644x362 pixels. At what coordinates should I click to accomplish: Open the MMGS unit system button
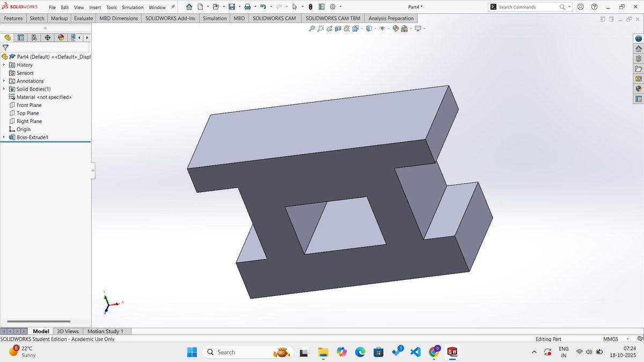click(x=611, y=339)
